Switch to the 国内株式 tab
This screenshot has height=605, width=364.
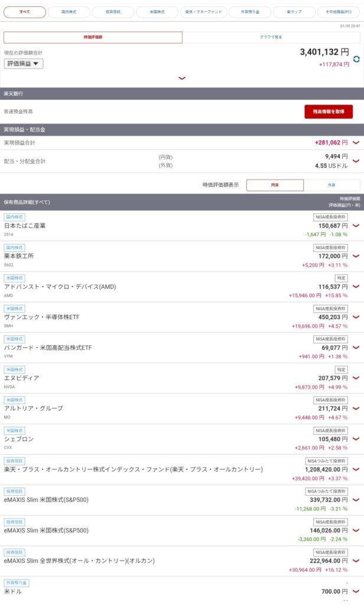69,12
